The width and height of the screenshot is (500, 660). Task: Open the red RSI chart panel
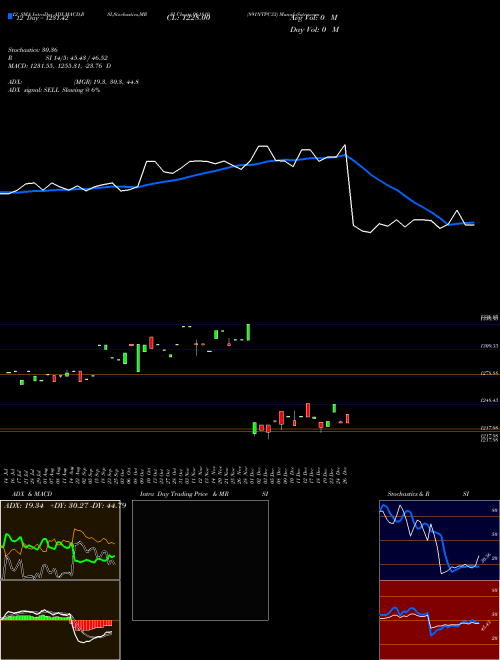coord(439,620)
